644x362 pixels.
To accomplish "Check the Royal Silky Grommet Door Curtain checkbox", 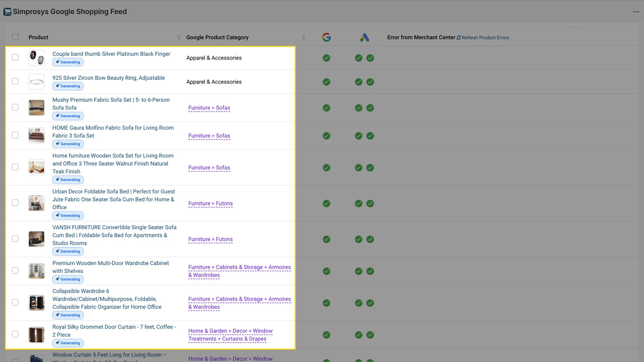I will tap(15, 334).
